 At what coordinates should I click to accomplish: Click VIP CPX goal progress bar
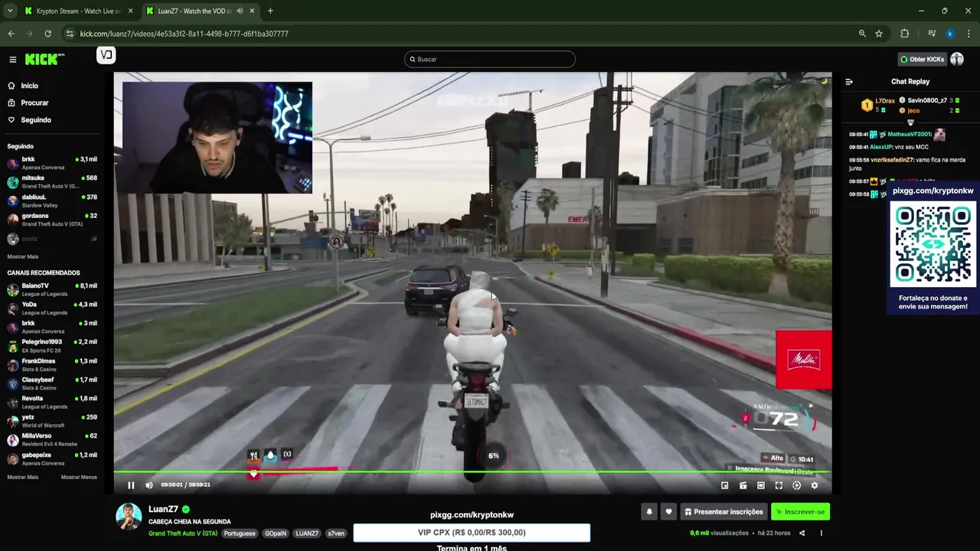click(472, 533)
